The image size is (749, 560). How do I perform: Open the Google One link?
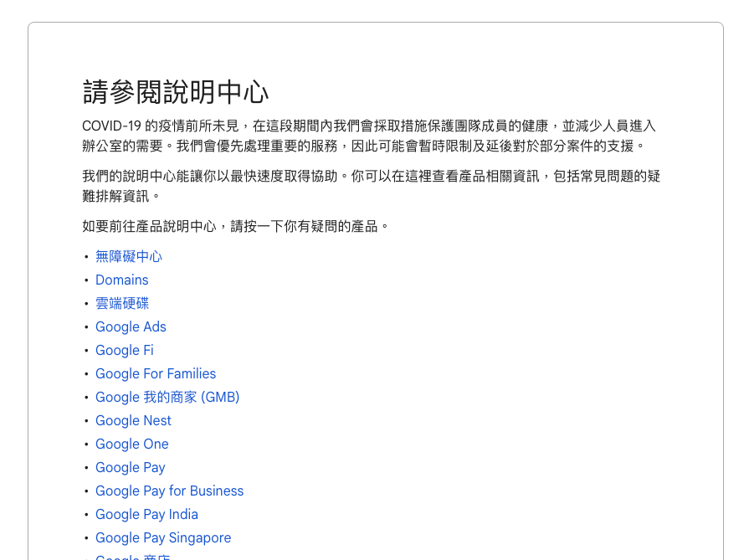[131, 444]
